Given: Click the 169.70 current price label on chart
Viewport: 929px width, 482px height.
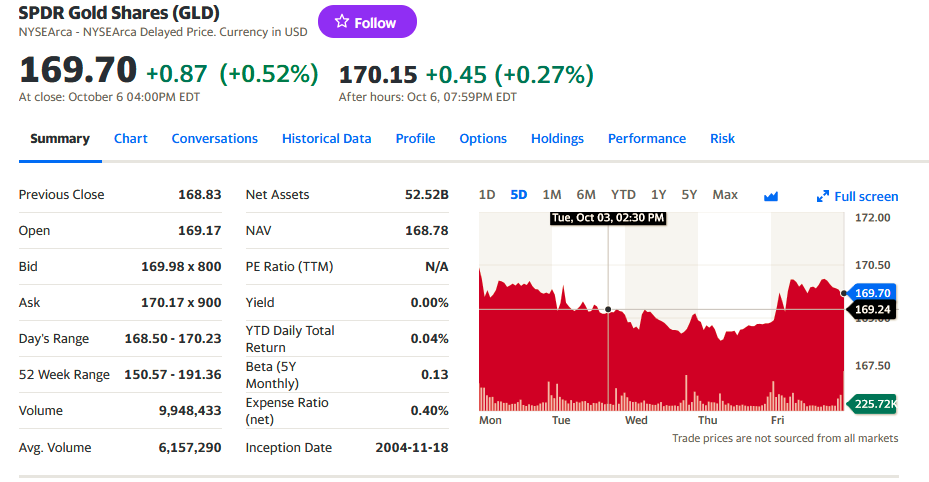Looking at the screenshot, I should coord(872,293).
